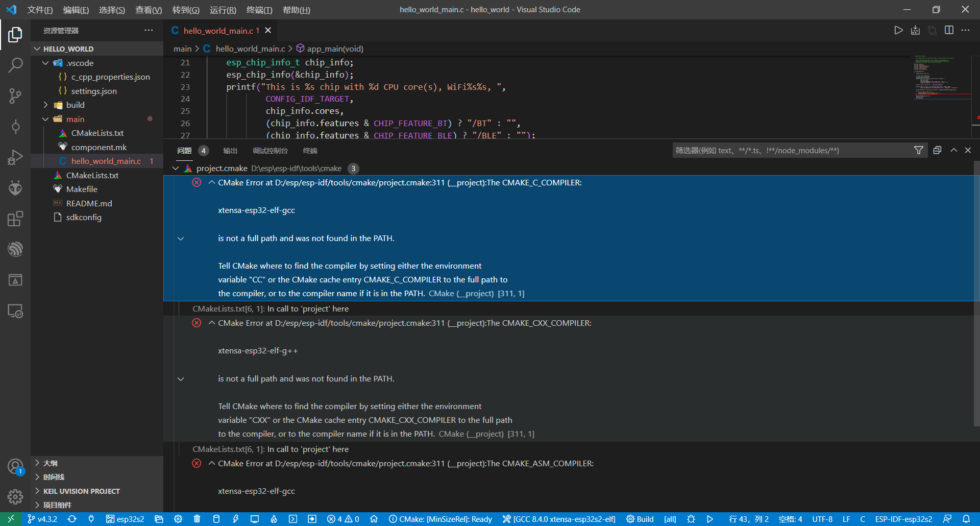Open the Source Control view
Image resolution: width=980 pixels, height=526 pixels.
pos(15,95)
